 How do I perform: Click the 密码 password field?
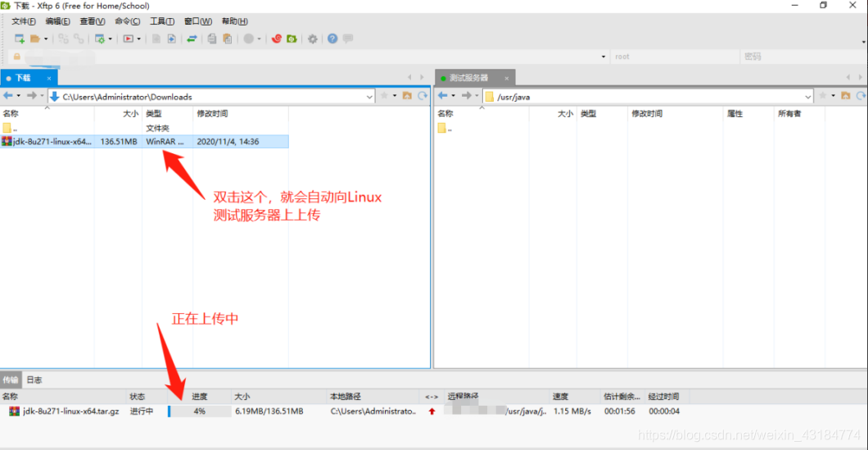point(802,57)
